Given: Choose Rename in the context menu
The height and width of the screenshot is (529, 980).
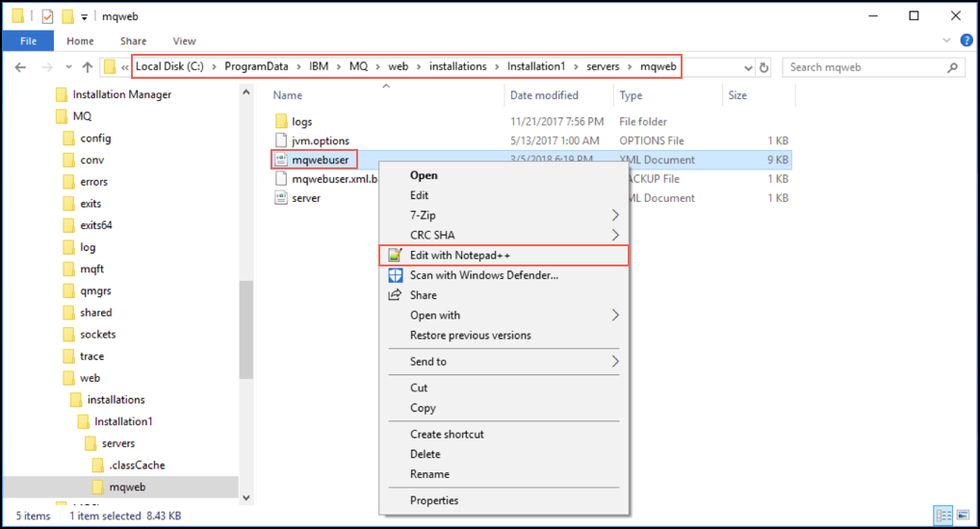Looking at the screenshot, I should [503, 474].
